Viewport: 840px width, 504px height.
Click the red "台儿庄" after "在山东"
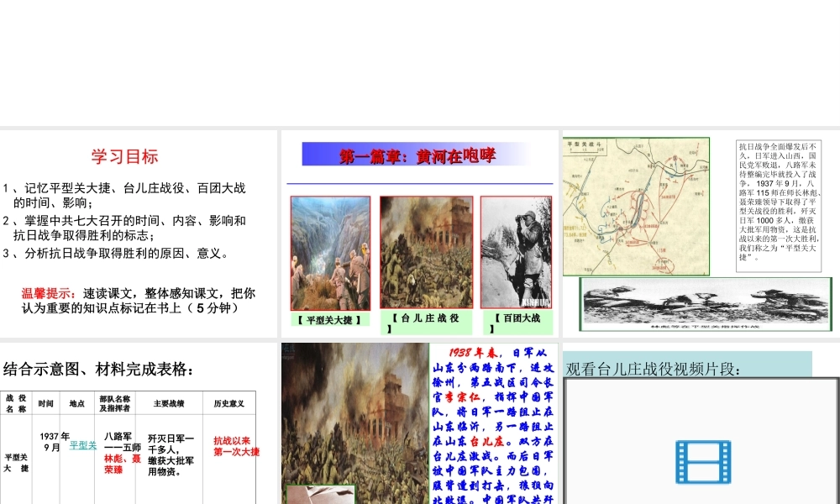[x=487, y=441]
